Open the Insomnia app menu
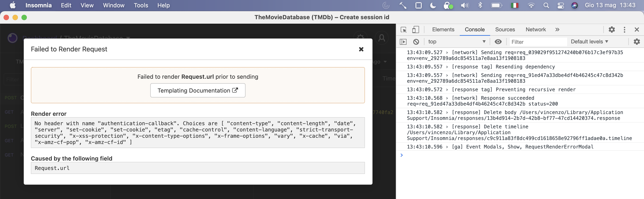This screenshot has width=644, height=199. 38,5
